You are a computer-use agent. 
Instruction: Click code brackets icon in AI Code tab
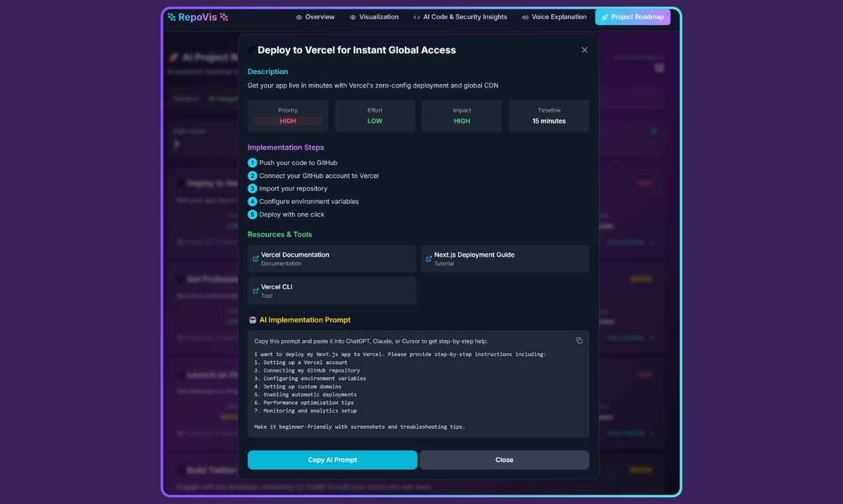pyautogui.click(x=416, y=17)
